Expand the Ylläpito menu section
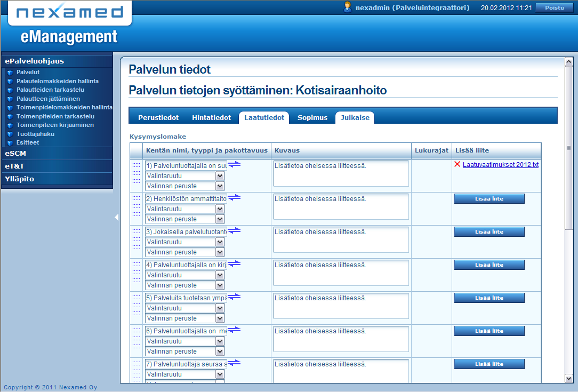Screen dimensions: 578x392 coord(57,179)
